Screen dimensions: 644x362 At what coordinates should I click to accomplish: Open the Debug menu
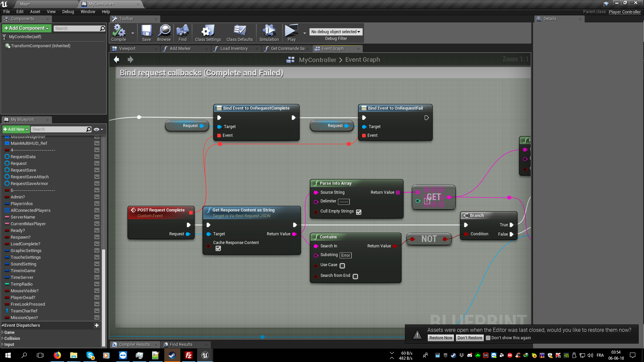pos(68,11)
